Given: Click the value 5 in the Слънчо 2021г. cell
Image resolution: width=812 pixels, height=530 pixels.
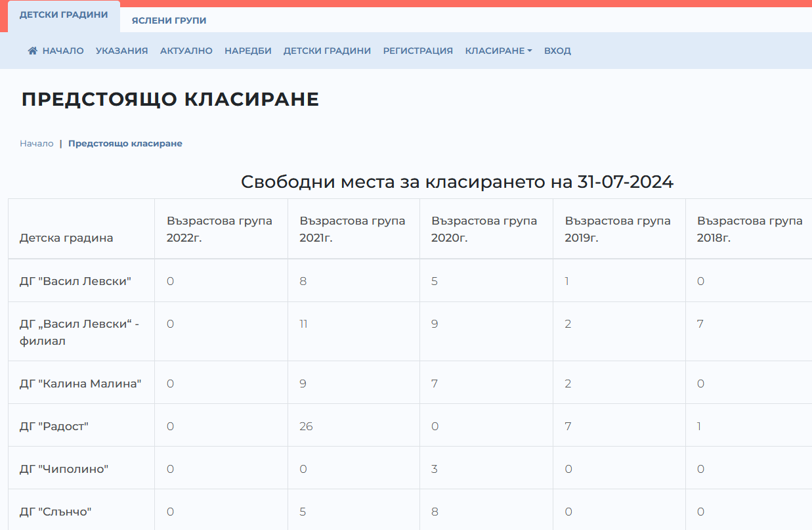Looking at the screenshot, I should [x=303, y=512].
